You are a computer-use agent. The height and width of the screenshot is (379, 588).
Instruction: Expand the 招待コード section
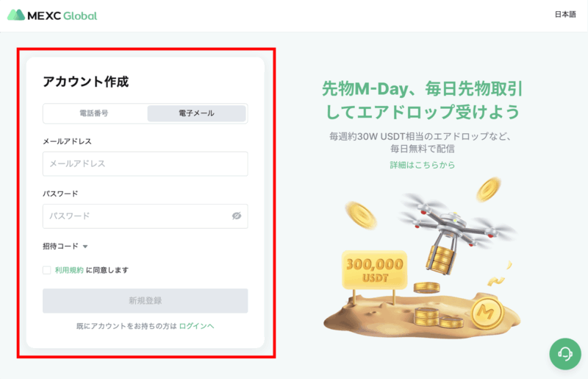pos(65,247)
